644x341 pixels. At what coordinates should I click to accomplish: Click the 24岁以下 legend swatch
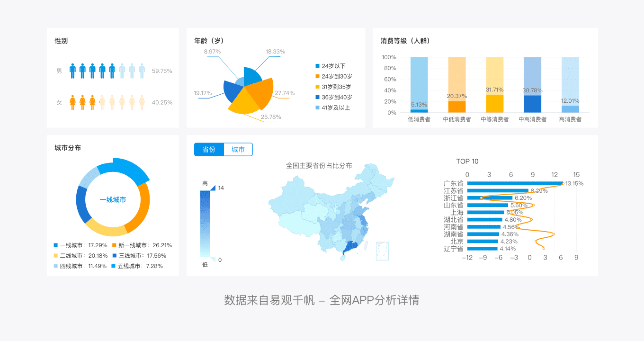click(317, 66)
